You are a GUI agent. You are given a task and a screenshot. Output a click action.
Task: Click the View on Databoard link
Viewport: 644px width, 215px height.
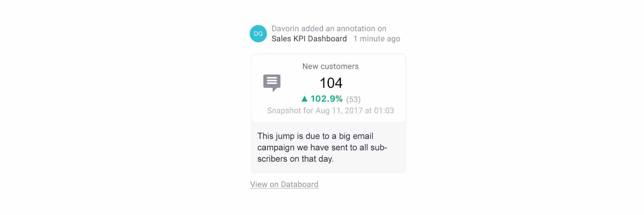point(284,184)
